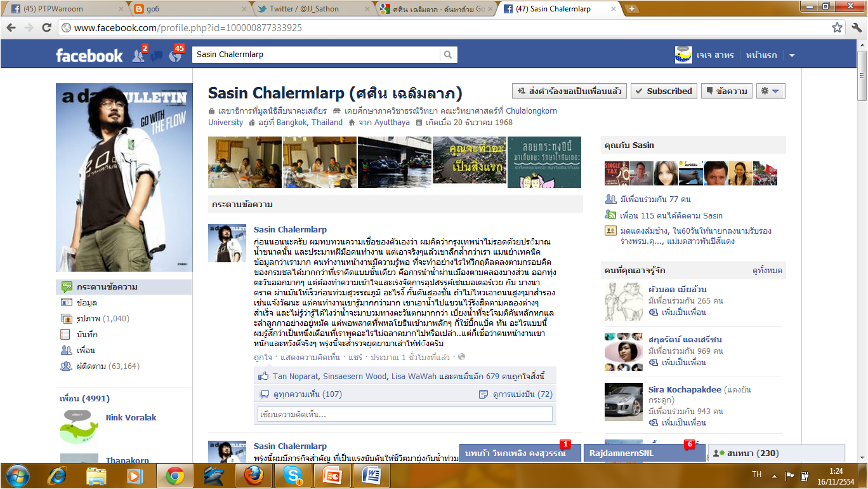View all comments ดูทุกความเห็น (107)
Viewport: 868px width, 489px height.
tap(308, 394)
